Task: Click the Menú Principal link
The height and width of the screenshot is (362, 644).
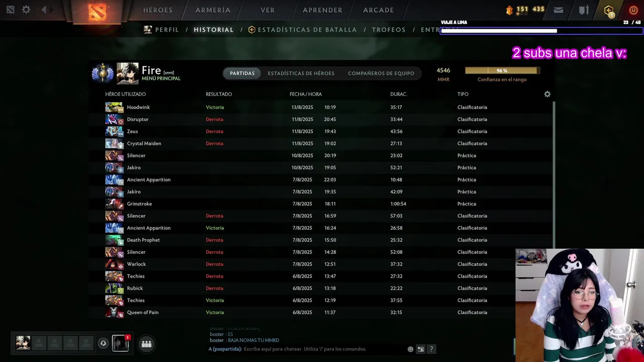Action: coord(161,78)
